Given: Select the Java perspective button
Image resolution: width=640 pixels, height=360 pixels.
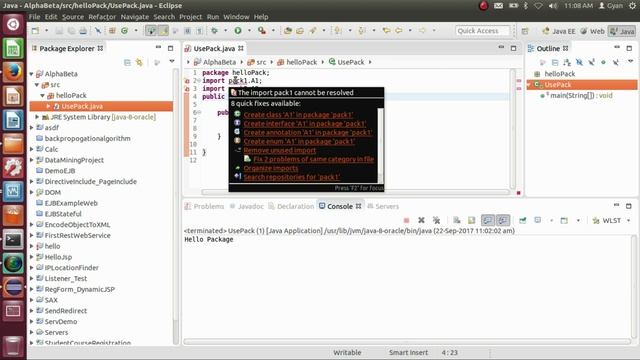Looking at the screenshot, I should coord(622,31).
